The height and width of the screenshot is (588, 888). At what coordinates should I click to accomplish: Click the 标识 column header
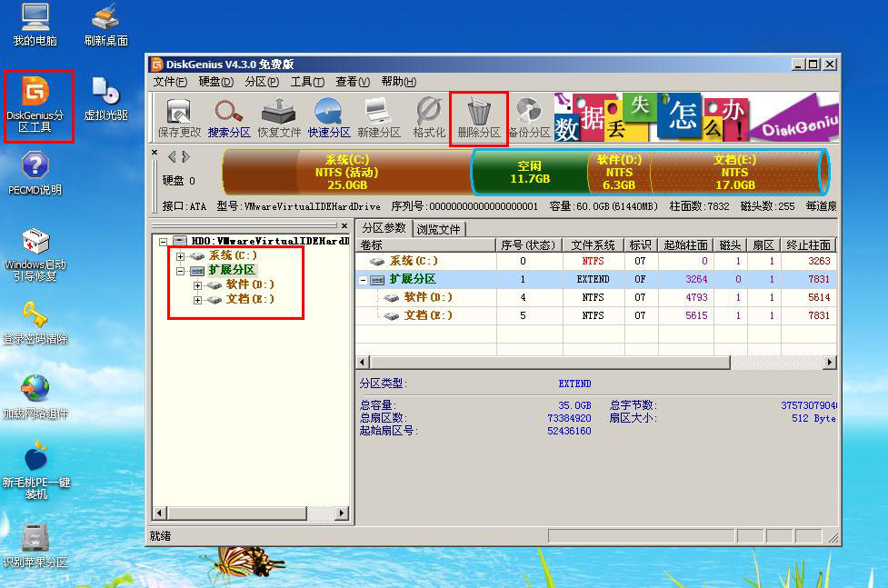pyautogui.click(x=641, y=245)
